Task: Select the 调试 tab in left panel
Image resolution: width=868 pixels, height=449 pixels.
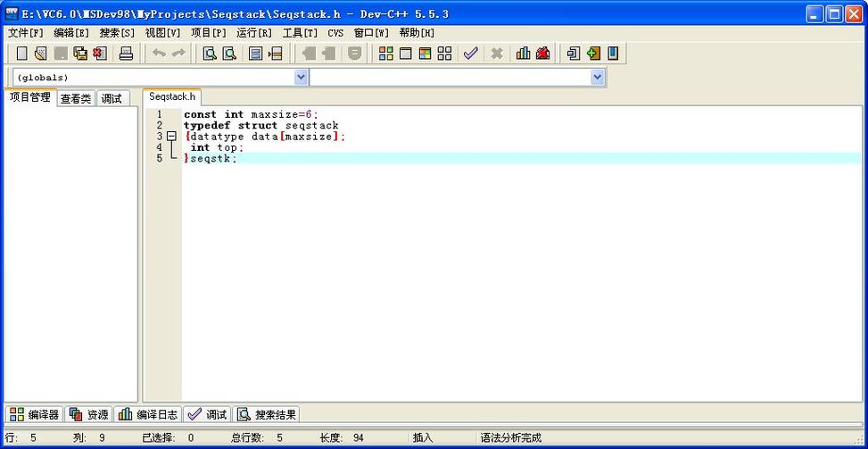Action: tap(112, 99)
